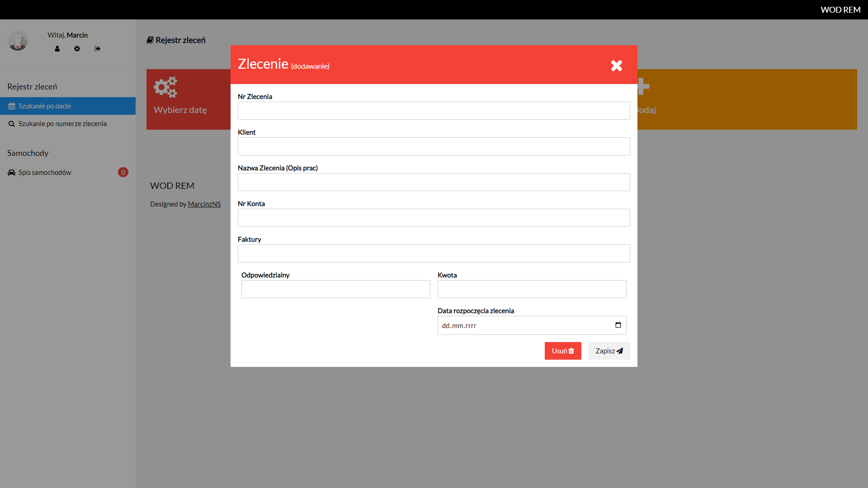Click into the Klient text field

434,146
